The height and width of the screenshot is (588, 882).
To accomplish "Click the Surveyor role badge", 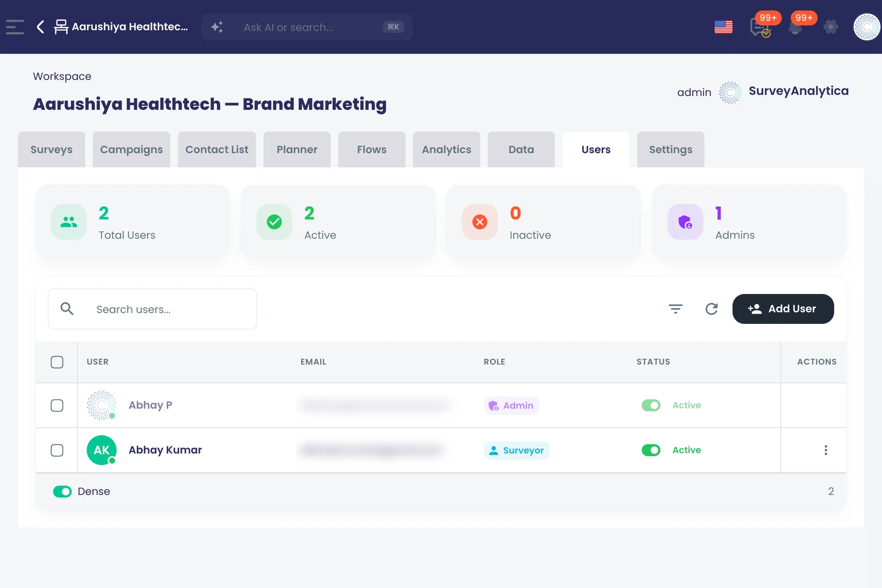I will [517, 450].
